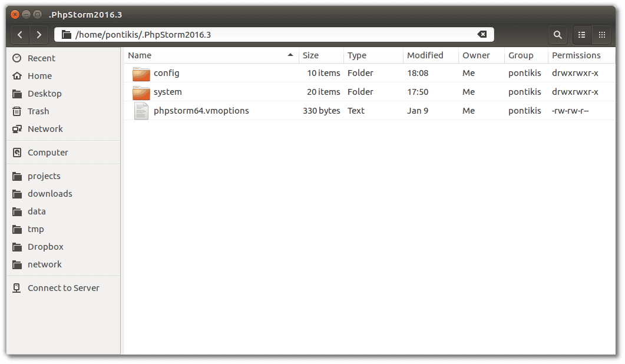This screenshot has height=364, width=625.
Task: Click the '10 items' size cell
Action: point(323,74)
